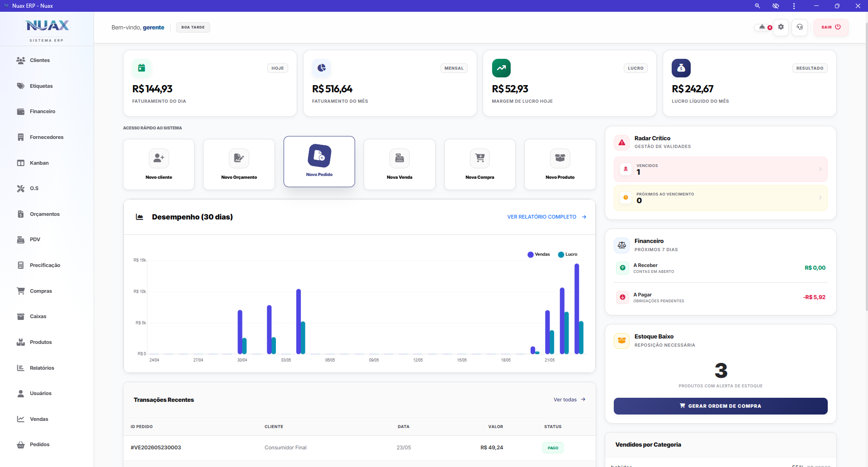Open the three-dot menu in title bar
868x467 pixels.
pos(794,6)
